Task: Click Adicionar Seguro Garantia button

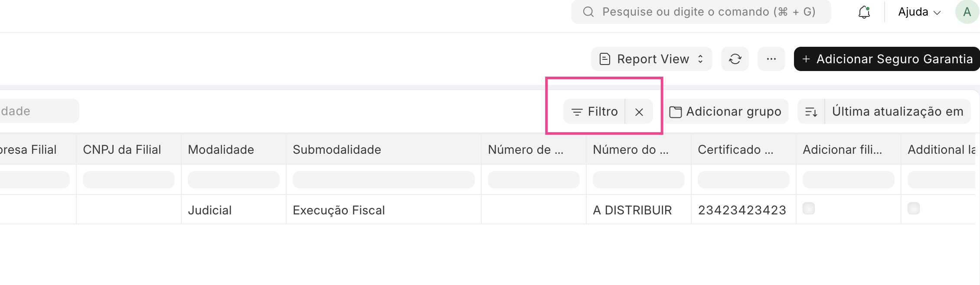Action: click(x=887, y=59)
